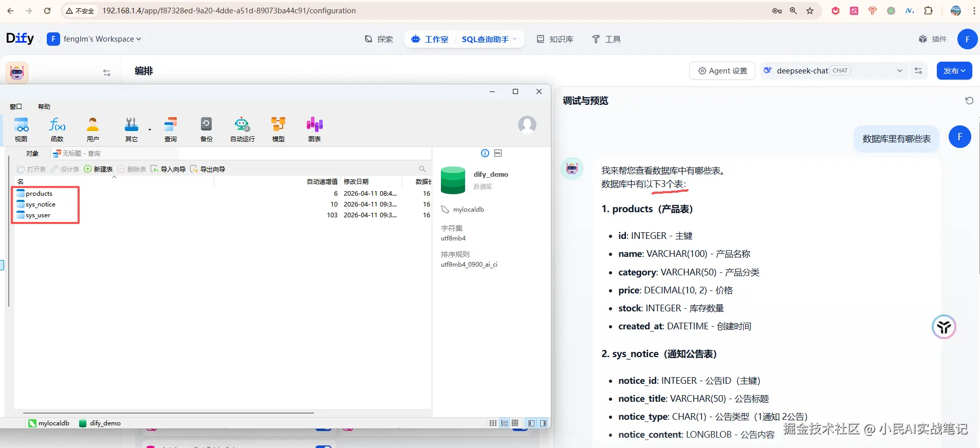Go to 工作室 in Dify navigation
The height and width of the screenshot is (448, 980).
(x=430, y=39)
